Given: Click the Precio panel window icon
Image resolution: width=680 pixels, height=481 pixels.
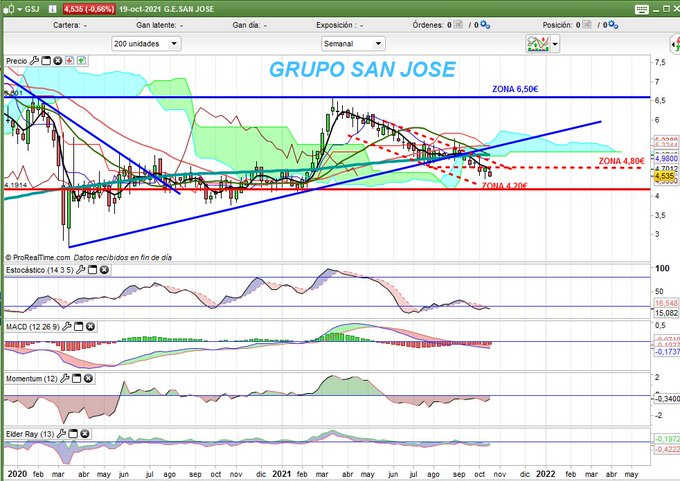Looking at the screenshot, I should tap(46, 61).
